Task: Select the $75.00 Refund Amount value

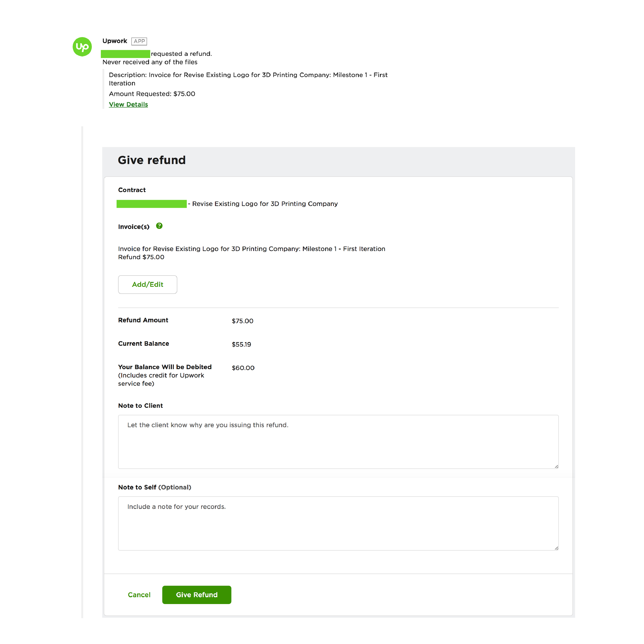Action: coord(242,321)
